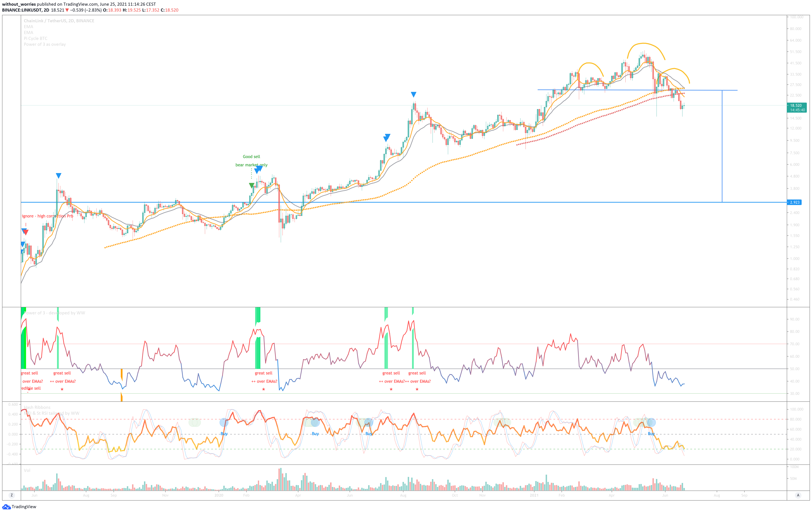Click the Vol indicator legend

(27, 471)
